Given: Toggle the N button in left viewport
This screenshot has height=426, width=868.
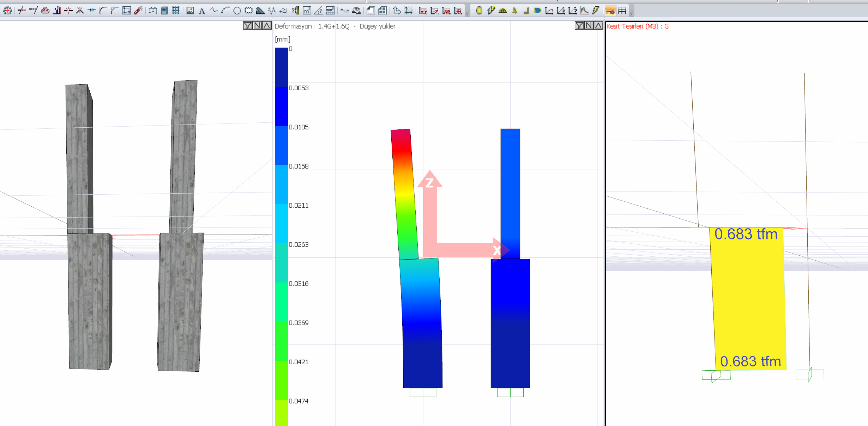Looking at the screenshot, I should 258,25.
